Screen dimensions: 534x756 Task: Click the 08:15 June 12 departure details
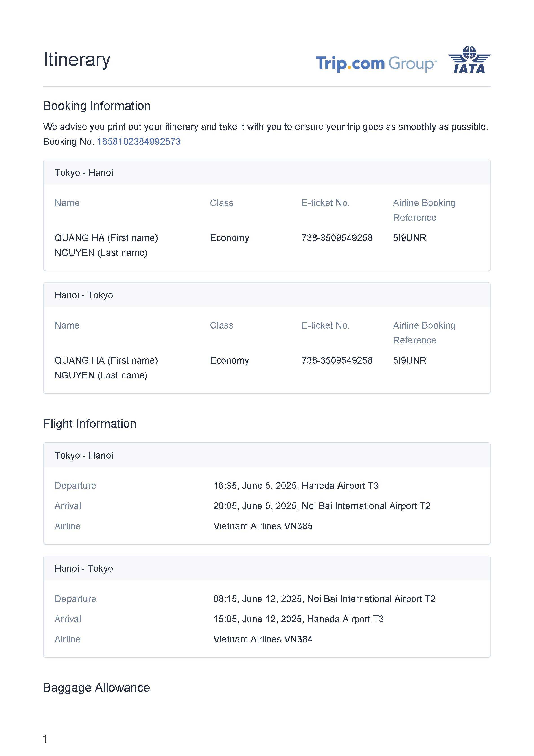pos(324,599)
